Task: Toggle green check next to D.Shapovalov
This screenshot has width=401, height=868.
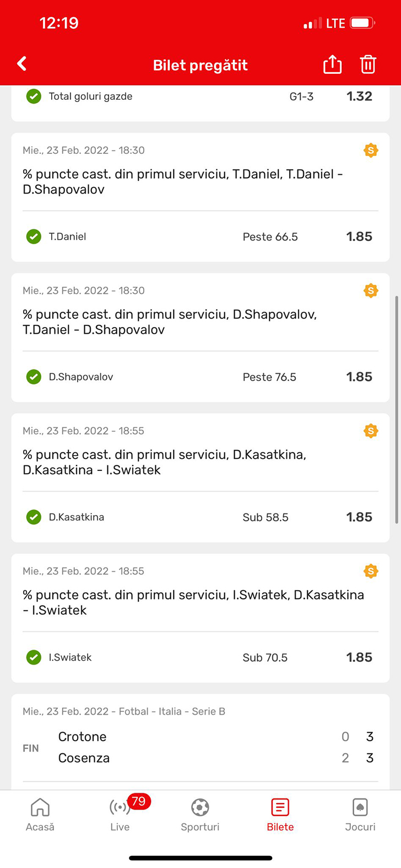Action: [x=34, y=377]
